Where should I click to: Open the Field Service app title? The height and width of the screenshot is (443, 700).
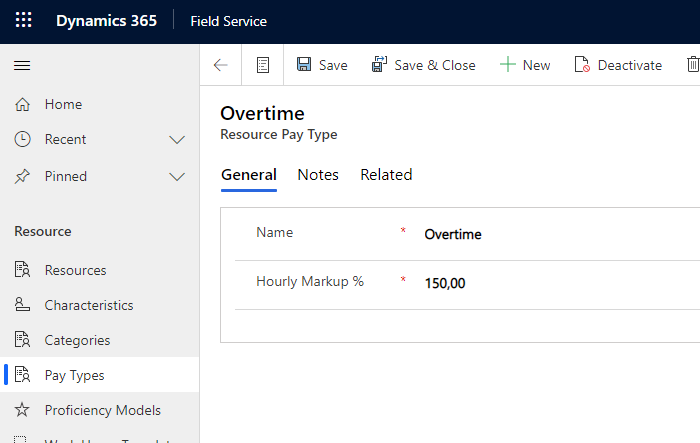point(228,21)
